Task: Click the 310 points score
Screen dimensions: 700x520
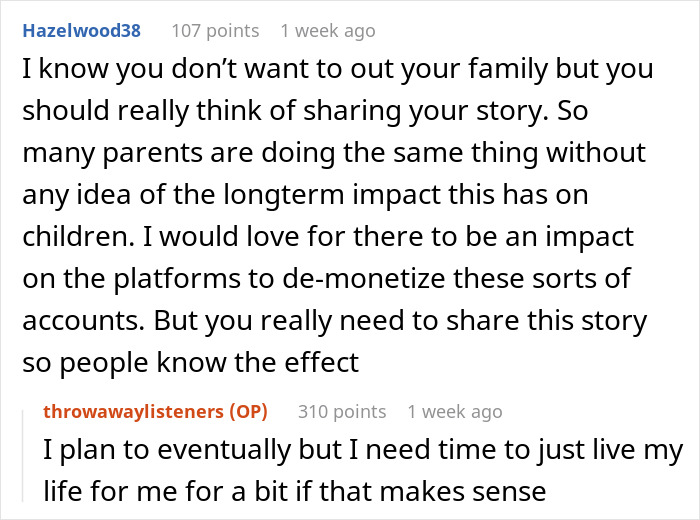Action: [342, 412]
